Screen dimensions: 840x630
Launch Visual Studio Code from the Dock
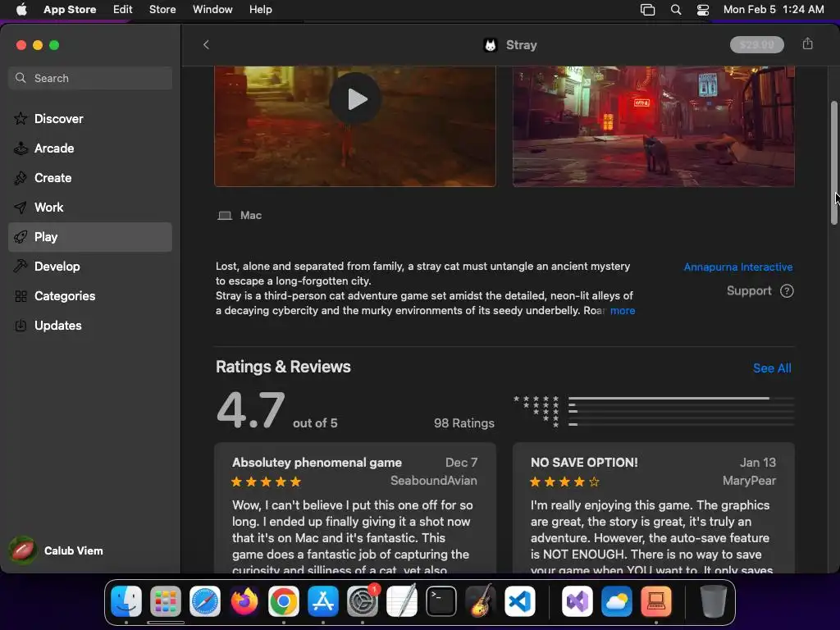click(x=520, y=601)
